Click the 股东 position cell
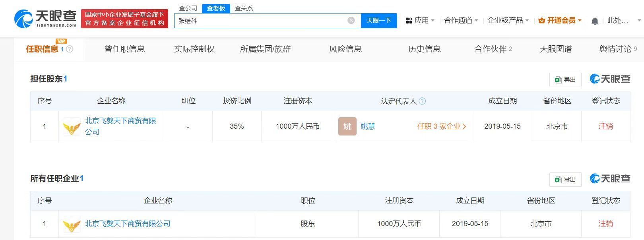The image size is (644, 240). click(x=308, y=224)
